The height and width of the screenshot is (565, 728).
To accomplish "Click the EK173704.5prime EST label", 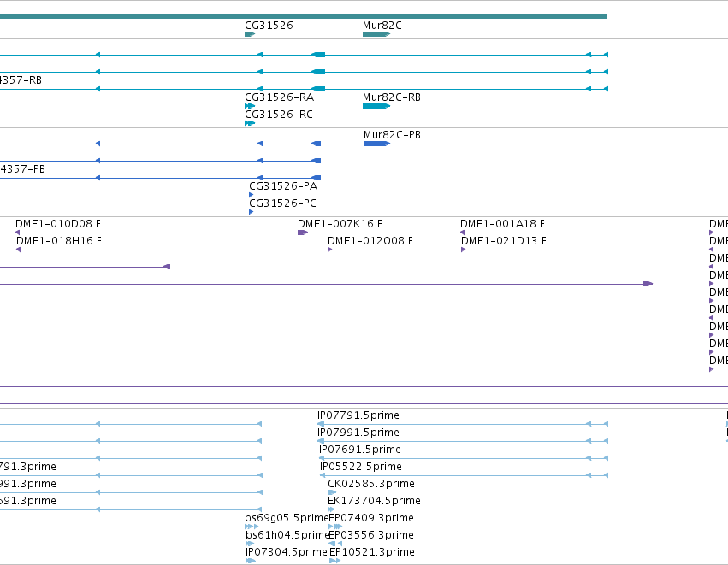I will [x=374, y=501].
